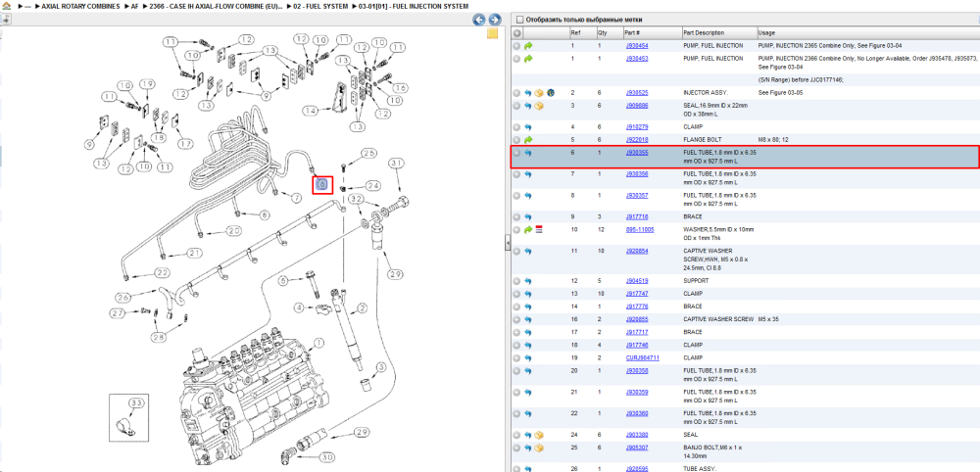The image size is (980, 472).
Task: Toggle selection circle for part J910279
Action: point(516,126)
